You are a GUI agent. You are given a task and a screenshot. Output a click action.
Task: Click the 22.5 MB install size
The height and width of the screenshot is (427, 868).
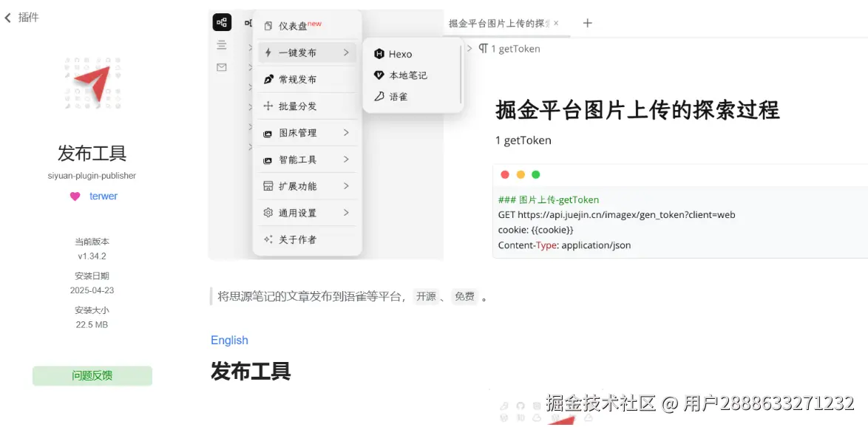[x=92, y=324]
